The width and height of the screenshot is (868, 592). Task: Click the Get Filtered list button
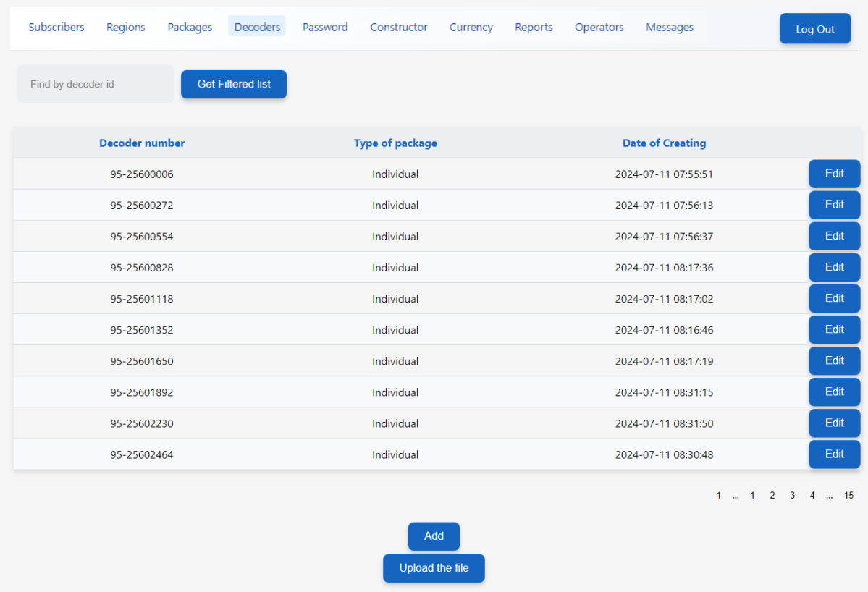234,84
